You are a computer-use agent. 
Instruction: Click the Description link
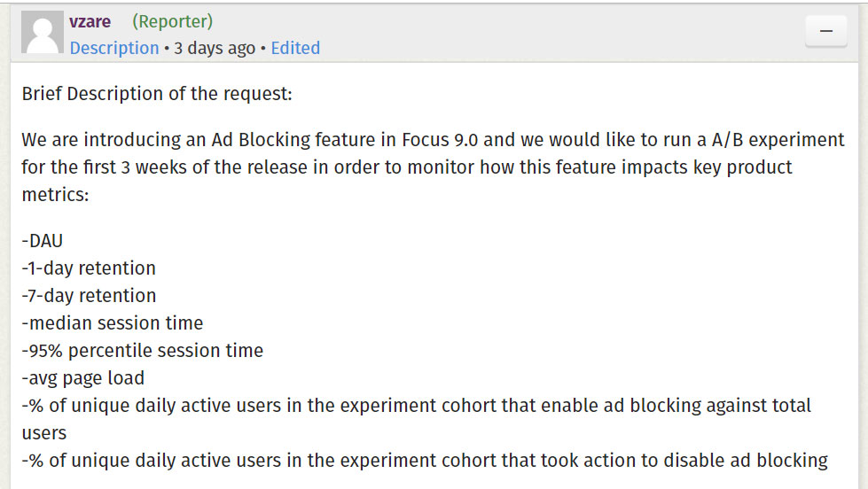(114, 48)
